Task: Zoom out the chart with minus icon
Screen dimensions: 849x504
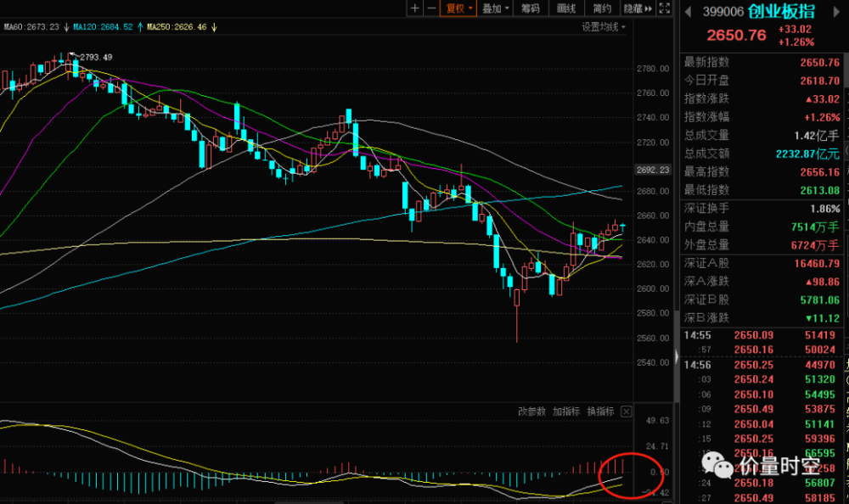Action: 431,8
